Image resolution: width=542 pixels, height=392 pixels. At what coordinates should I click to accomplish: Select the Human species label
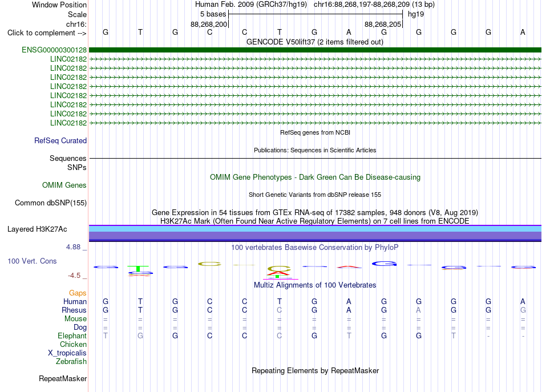(x=75, y=301)
